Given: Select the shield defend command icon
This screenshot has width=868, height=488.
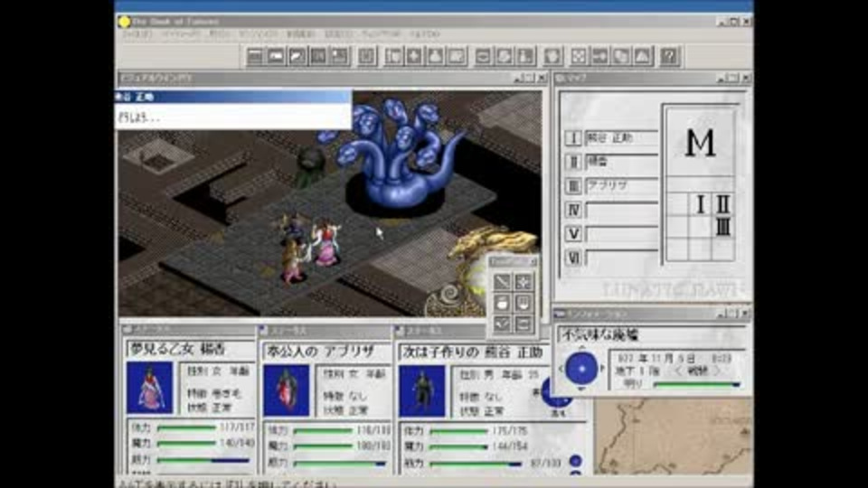Looking at the screenshot, I should [x=524, y=304].
